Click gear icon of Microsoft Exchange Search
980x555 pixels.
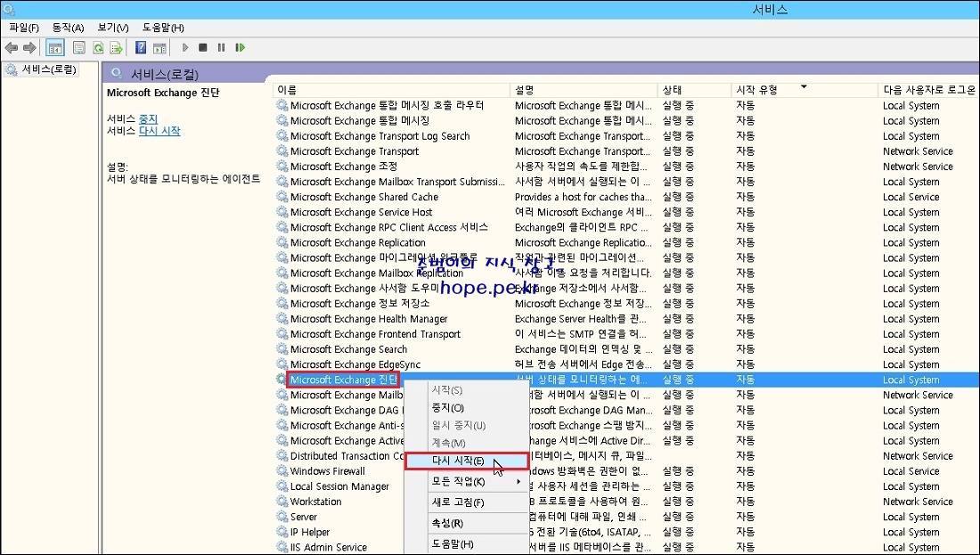[282, 349]
